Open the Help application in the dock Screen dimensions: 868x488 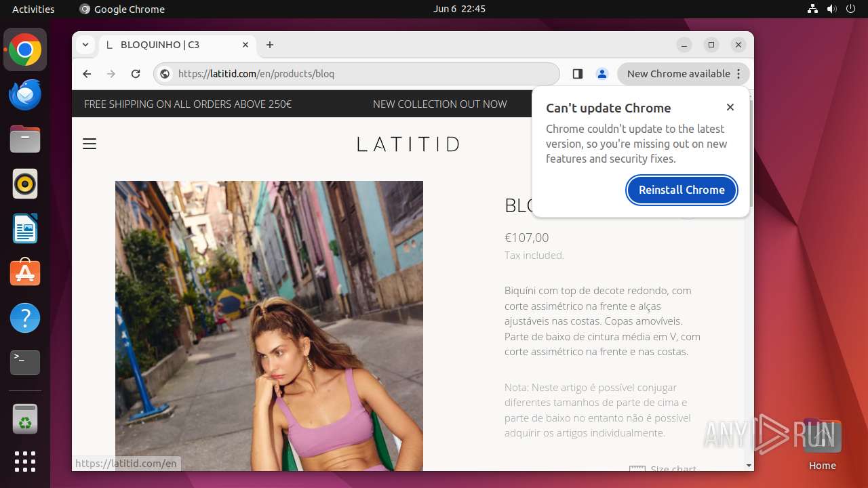(x=25, y=318)
